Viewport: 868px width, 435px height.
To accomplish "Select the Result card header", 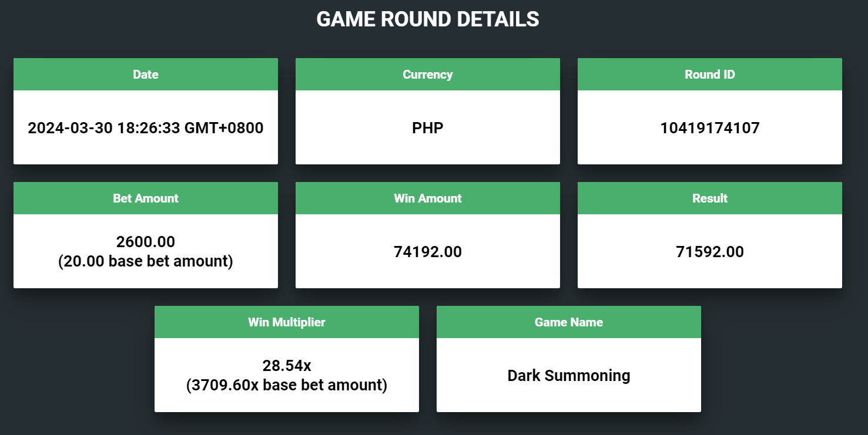I will click(x=710, y=198).
